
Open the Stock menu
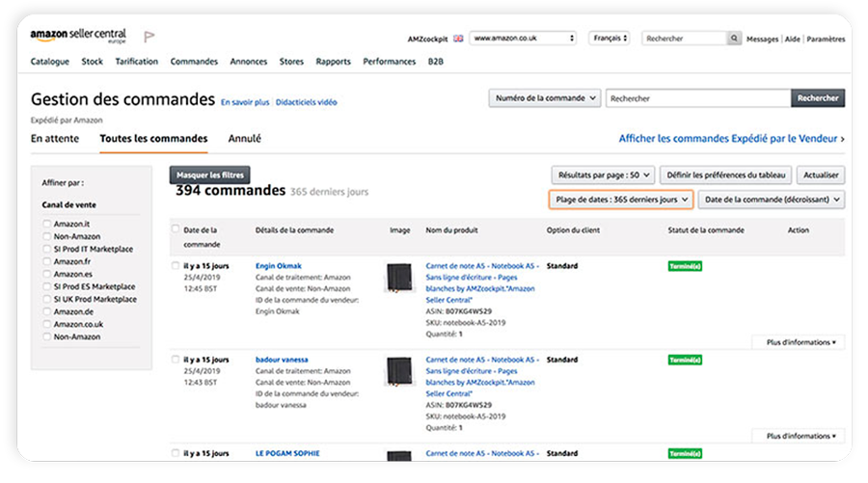92,62
